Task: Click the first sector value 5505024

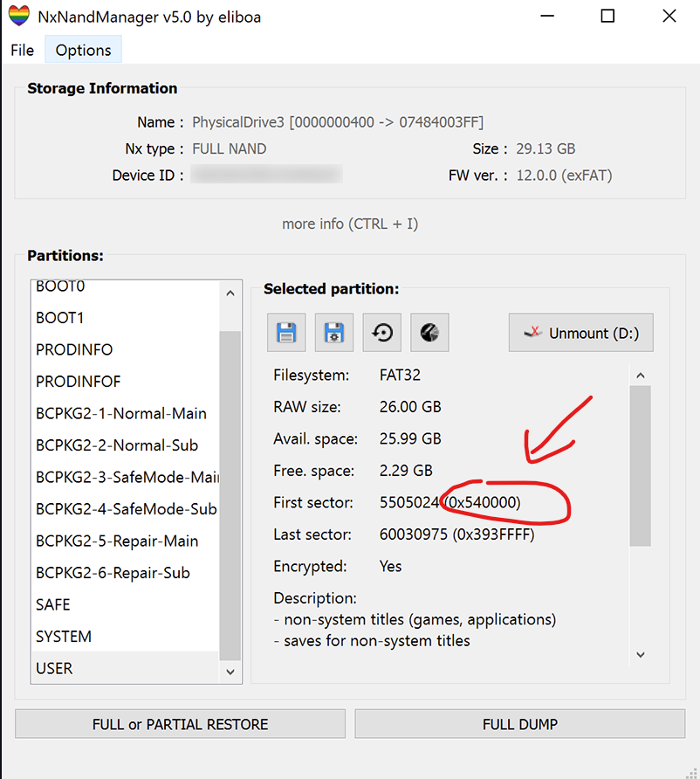Action: click(409, 502)
